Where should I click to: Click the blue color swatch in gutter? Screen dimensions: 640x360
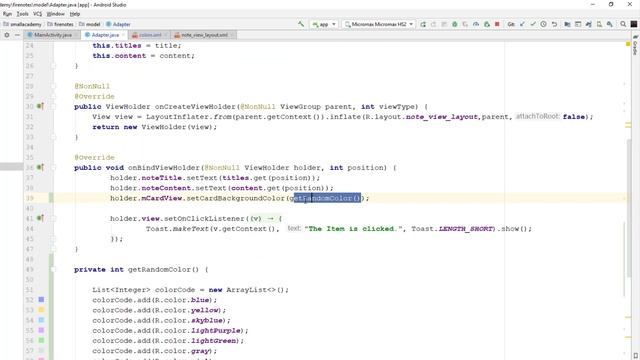[41, 300]
